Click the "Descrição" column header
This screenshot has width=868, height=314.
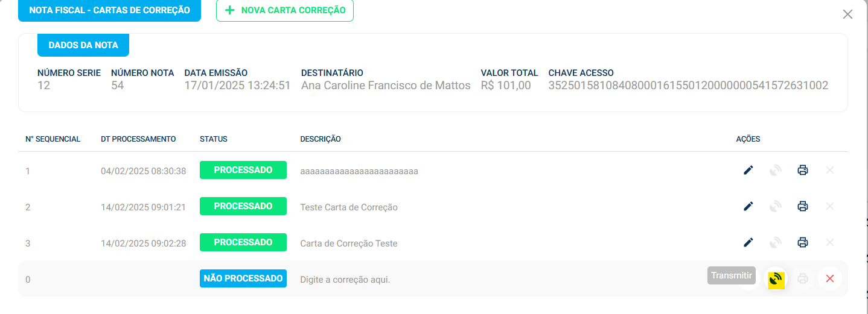pos(321,139)
